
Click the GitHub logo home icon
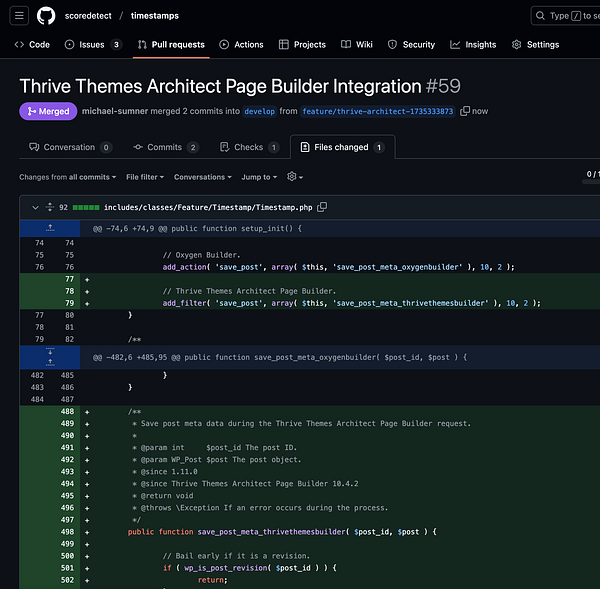(46, 16)
